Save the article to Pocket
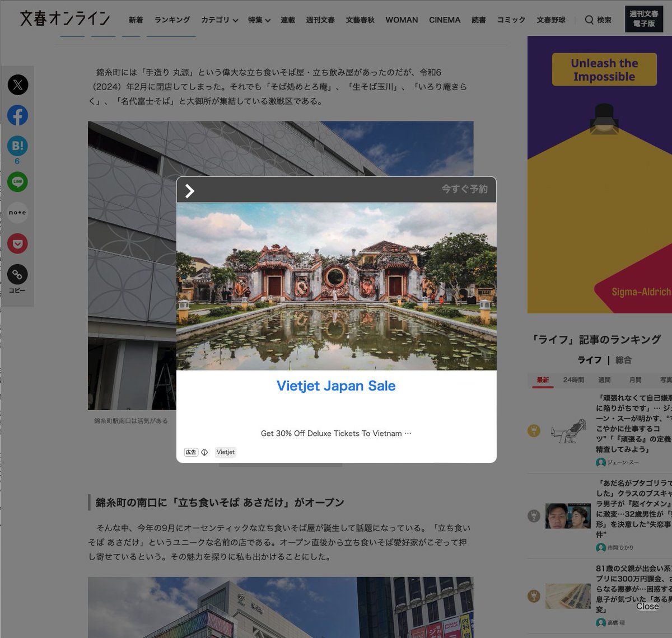672x638 pixels. (17, 243)
